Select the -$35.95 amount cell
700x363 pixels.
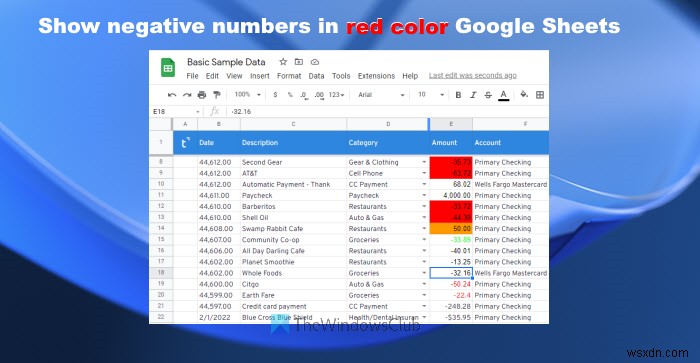451,317
